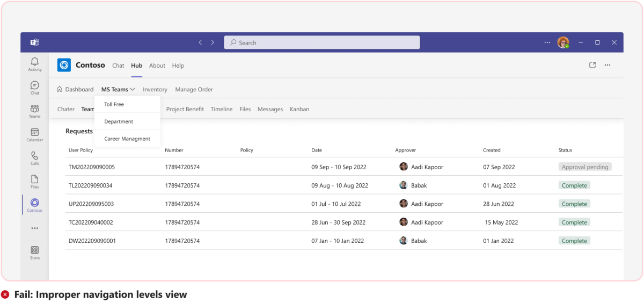Open the Kanban tab

point(299,109)
